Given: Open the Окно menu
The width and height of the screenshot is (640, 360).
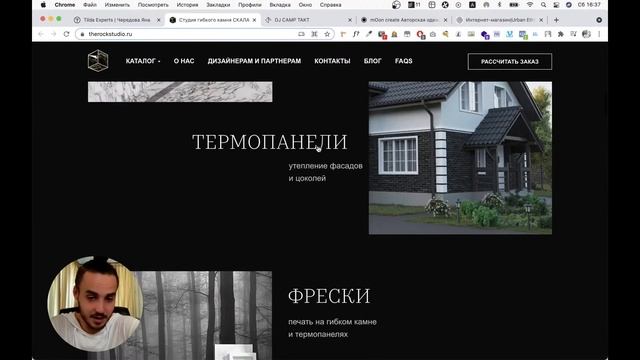Looking at the screenshot, I should click(305, 5).
